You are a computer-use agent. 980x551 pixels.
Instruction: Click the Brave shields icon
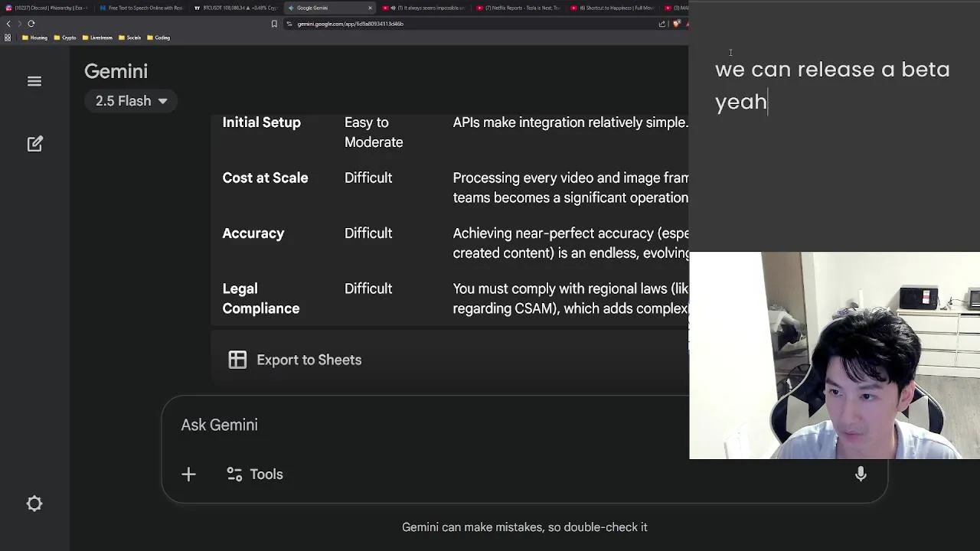click(x=677, y=24)
